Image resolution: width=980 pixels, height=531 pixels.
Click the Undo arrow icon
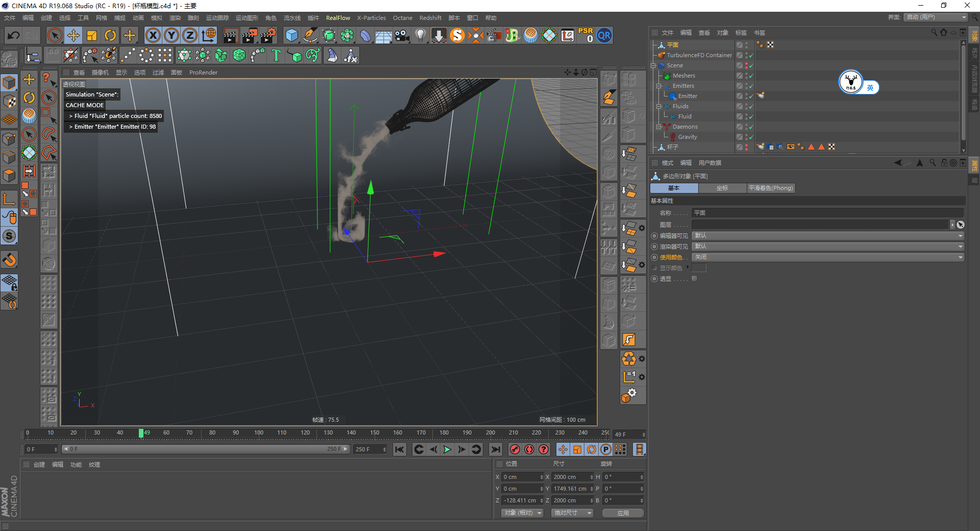[x=14, y=35]
